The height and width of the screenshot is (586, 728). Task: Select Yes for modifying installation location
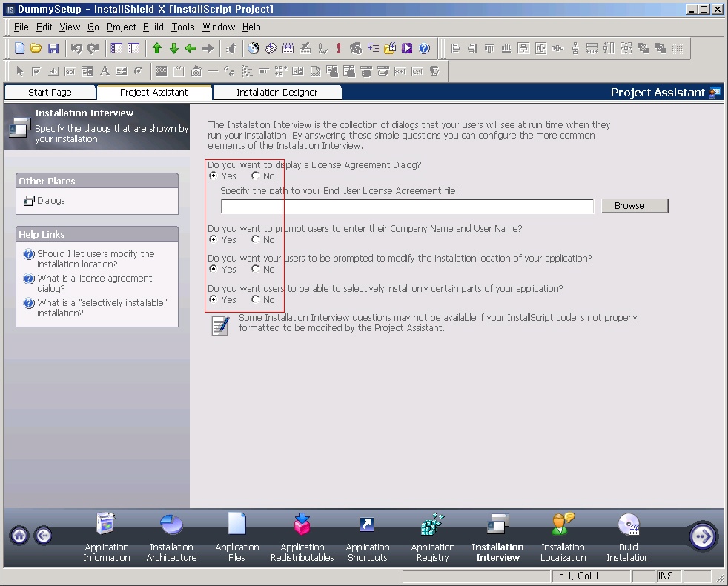tap(213, 269)
